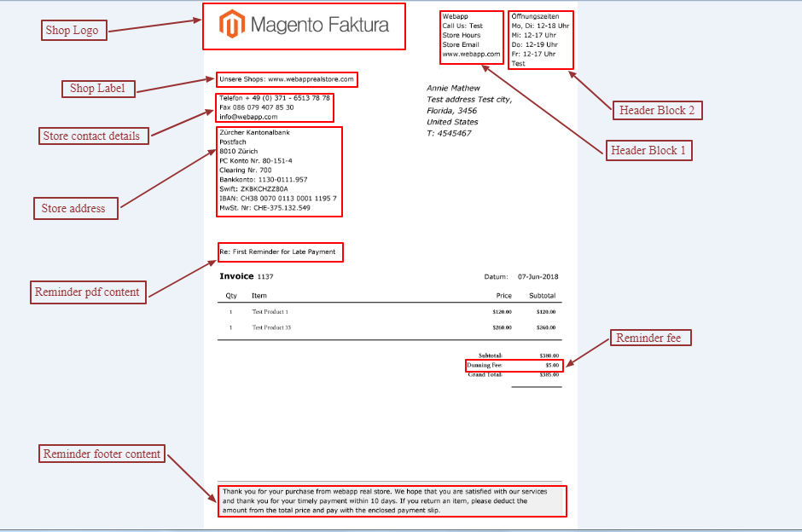The image size is (802, 532).
Task: Click the Dunning Fee row in totals
Action: click(514, 365)
